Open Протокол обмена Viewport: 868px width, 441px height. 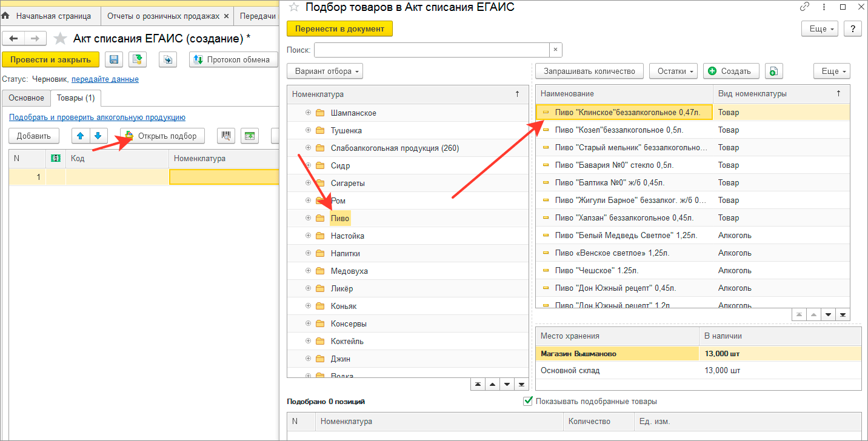click(233, 59)
